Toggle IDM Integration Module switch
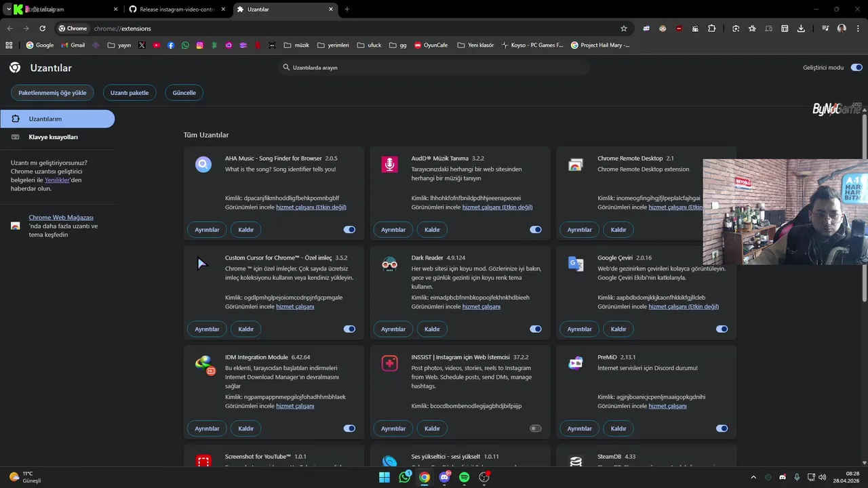 point(349,428)
